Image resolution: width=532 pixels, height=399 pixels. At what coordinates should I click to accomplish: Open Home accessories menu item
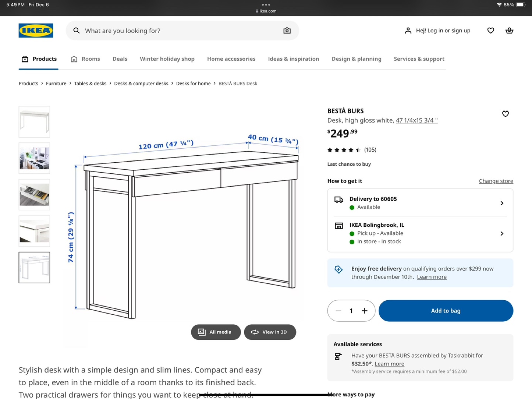click(231, 59)
